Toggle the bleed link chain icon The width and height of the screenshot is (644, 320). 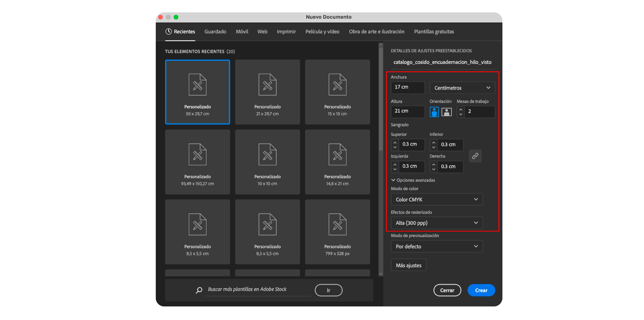click(x=475, y=156)
